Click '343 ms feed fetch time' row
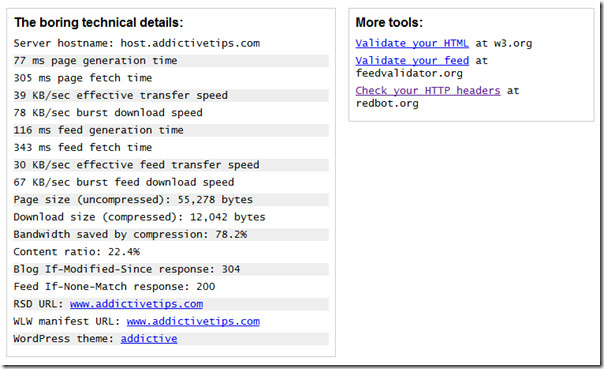Screen dimensions: 604x369 tap(171, 148)
